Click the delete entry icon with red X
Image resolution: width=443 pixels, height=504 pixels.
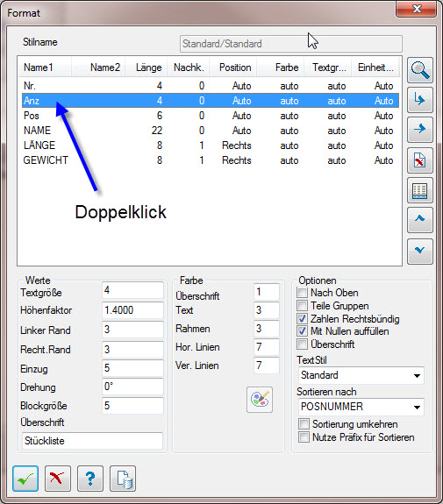pos(420,160)
